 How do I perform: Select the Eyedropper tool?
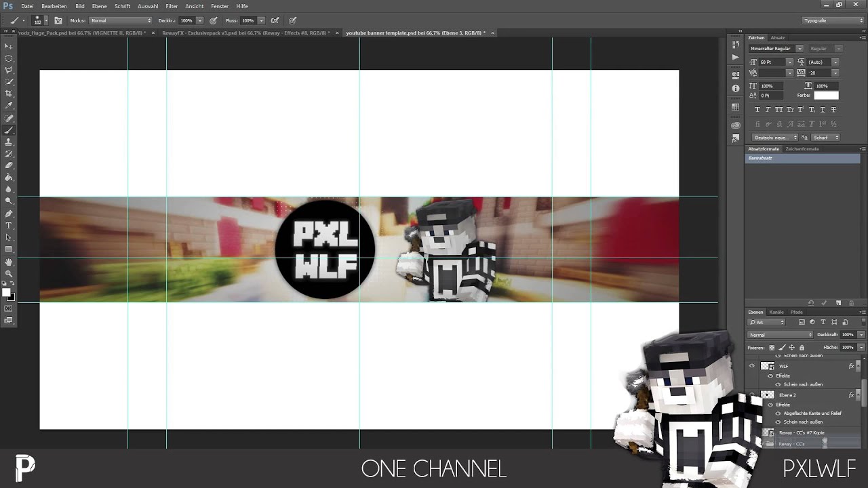click(x=9, y=106)
